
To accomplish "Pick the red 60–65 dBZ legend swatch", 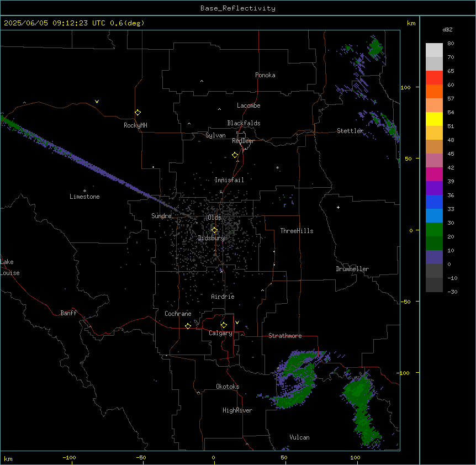I will [x=434, y=78].
